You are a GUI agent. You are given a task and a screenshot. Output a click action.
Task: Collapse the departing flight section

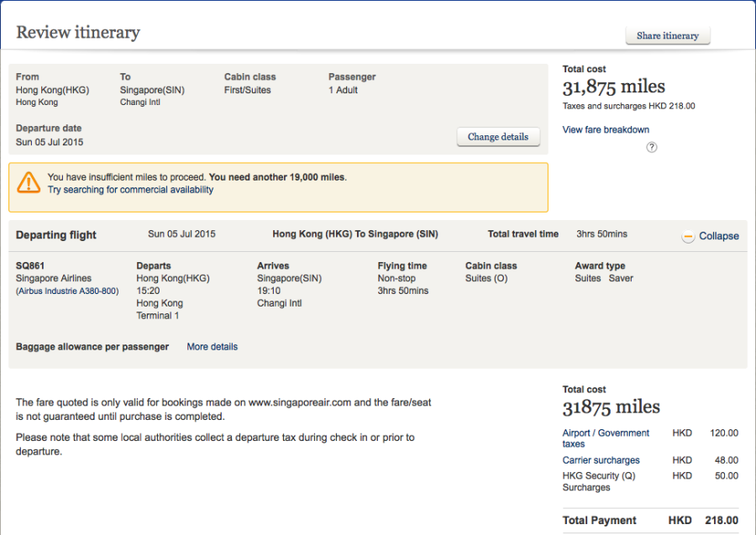point(711,236)
